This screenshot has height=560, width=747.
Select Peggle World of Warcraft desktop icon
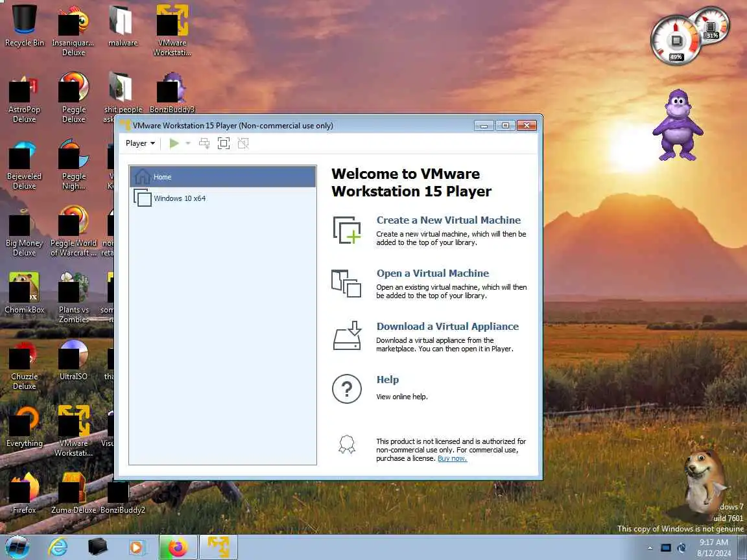coord(73,231)
